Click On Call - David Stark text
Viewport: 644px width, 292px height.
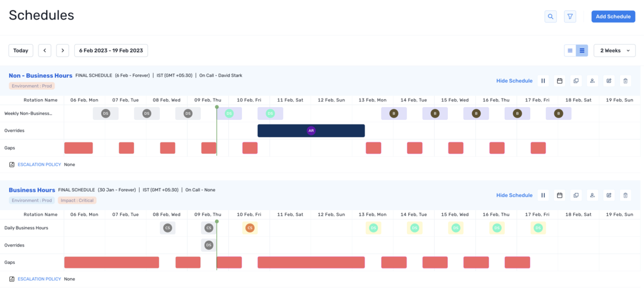(221, 75)
